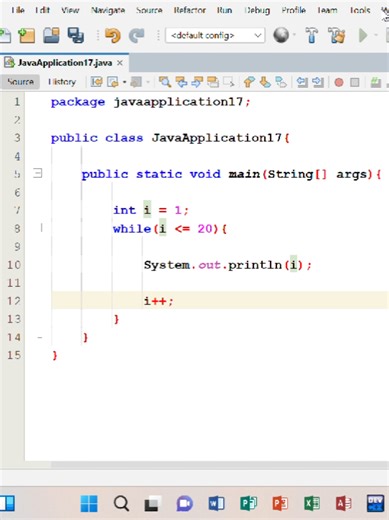Click Find Next Occurrence icon
Viewport: 389px width, 520px height.
(x=197, y=82)
